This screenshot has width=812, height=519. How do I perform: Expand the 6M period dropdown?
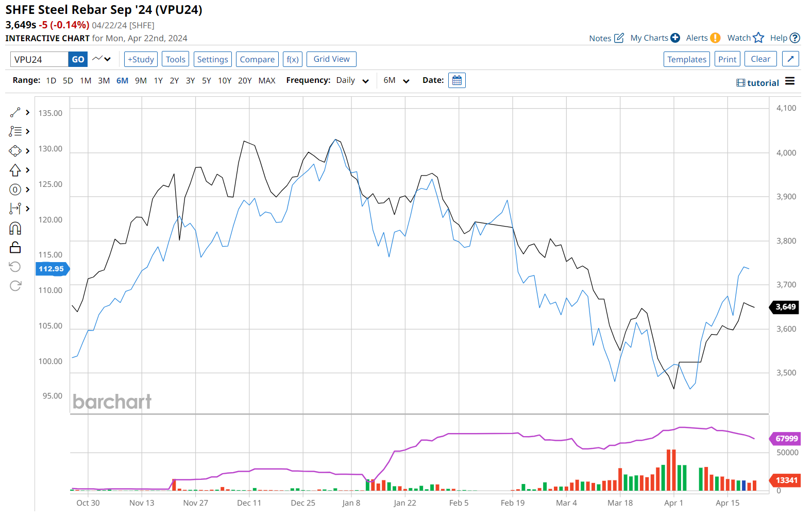pyautogui.click(x=396, y=81)
